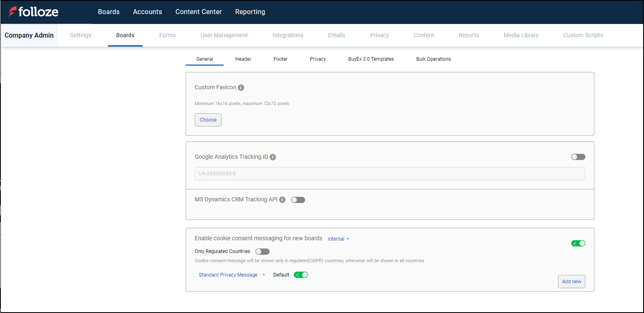Viewport: 644px width, 313px height.
Task: Click the Add new button
Action: pyautogui.click(x=571, y=282)
